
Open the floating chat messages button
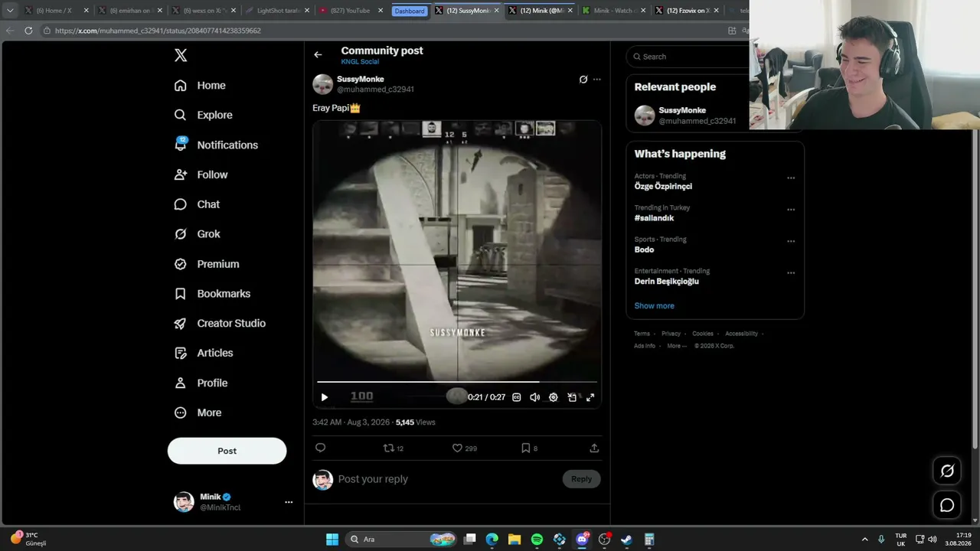tap(947, 505)
